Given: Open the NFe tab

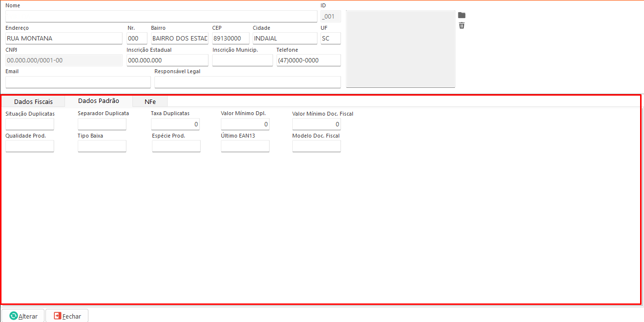Looking at the screenshot, I should pyautogui.click(x=150, y=101).
